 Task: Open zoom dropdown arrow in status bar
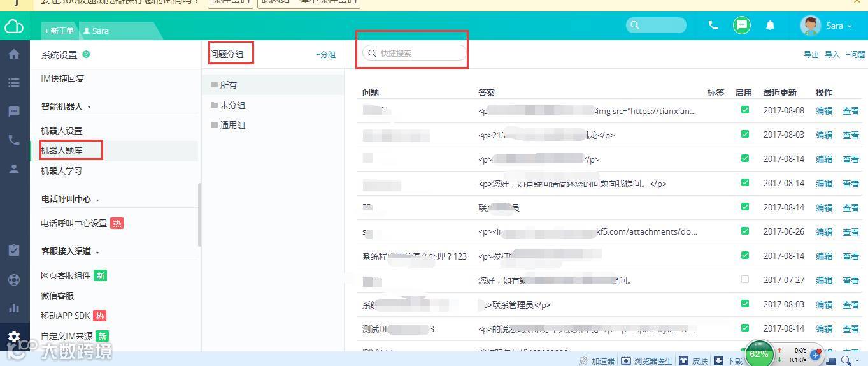(857, 362)
